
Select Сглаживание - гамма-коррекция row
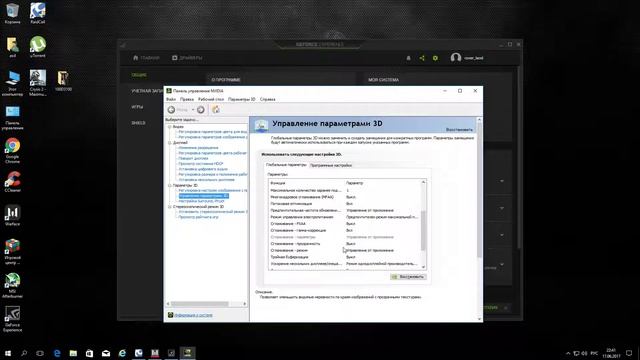click(x=345, y=230)
